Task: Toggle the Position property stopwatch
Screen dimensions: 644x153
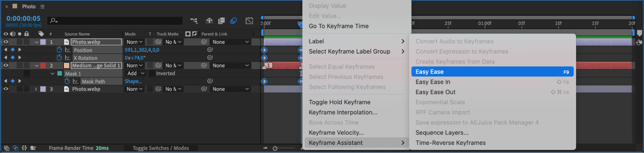Action: pos(59,50)
